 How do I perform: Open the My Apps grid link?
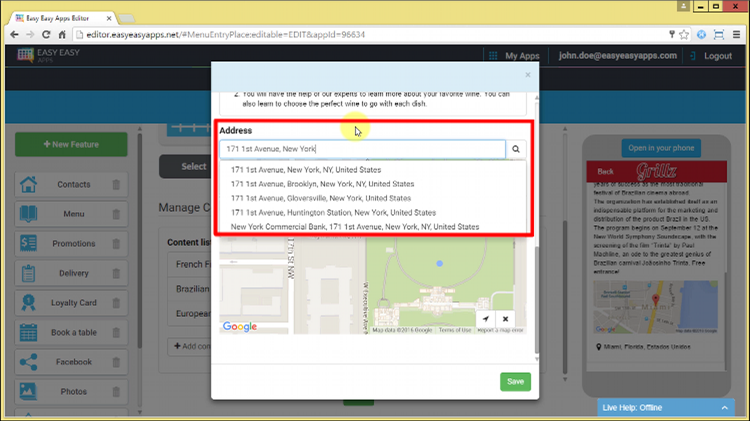[x=514, y=55]
